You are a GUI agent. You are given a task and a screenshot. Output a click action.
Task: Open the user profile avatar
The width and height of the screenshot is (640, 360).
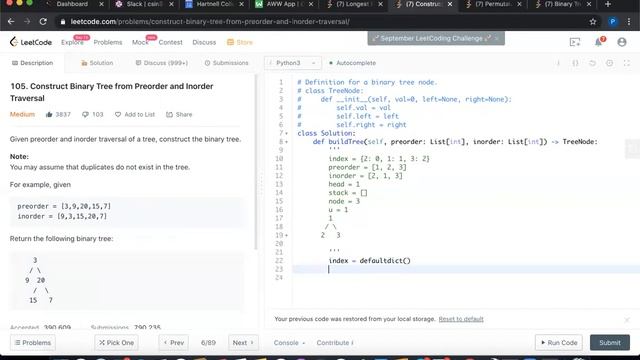[622, 42]
